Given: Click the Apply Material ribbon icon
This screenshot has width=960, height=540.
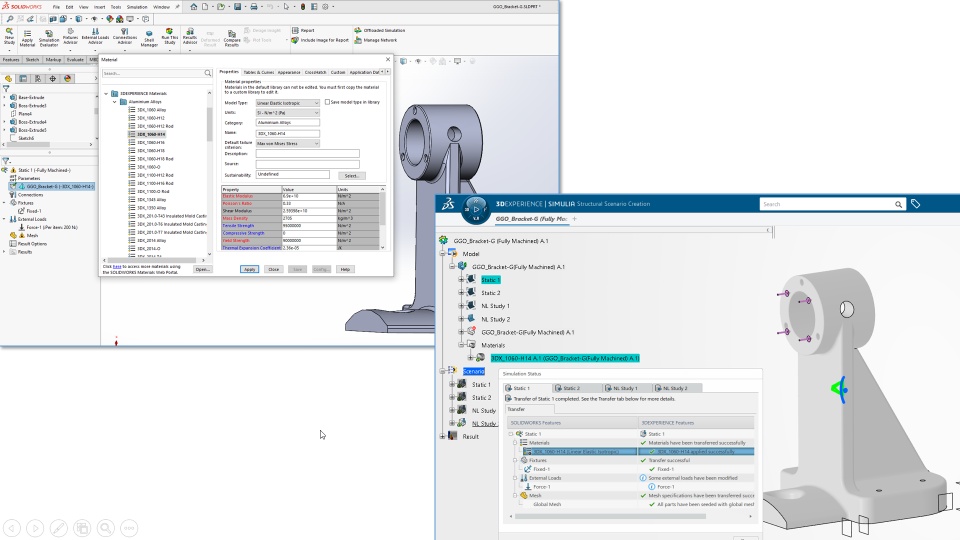Looking at the screenshot, I should 27,38.
